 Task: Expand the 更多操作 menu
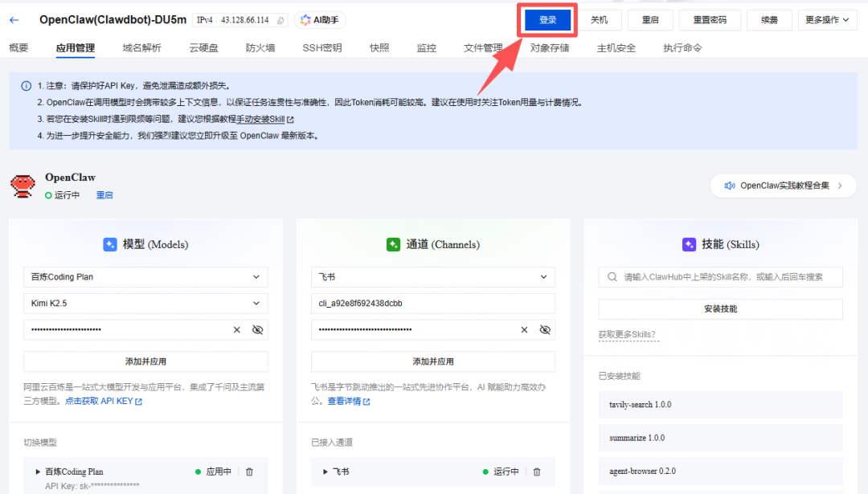(827, 20)
